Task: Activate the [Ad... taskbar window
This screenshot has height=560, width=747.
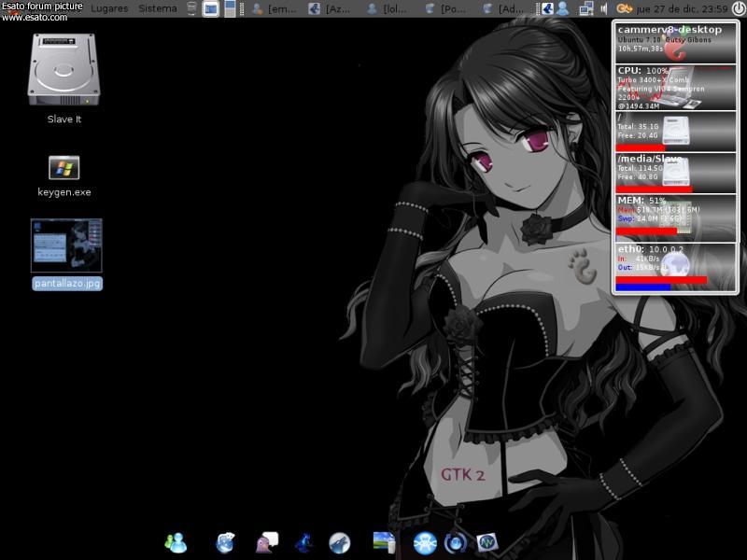Action: 503,8
